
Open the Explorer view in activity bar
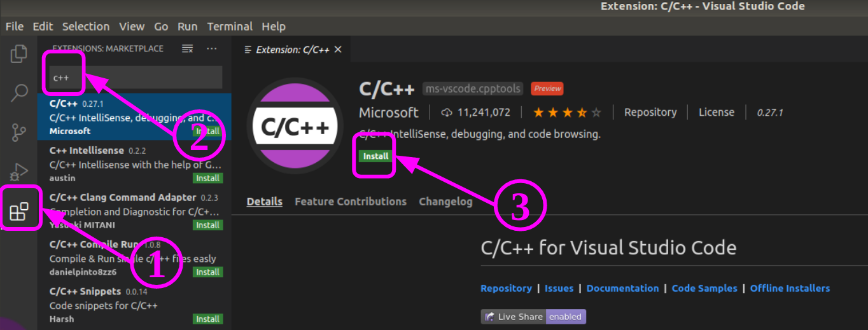[x=19, y=54]
